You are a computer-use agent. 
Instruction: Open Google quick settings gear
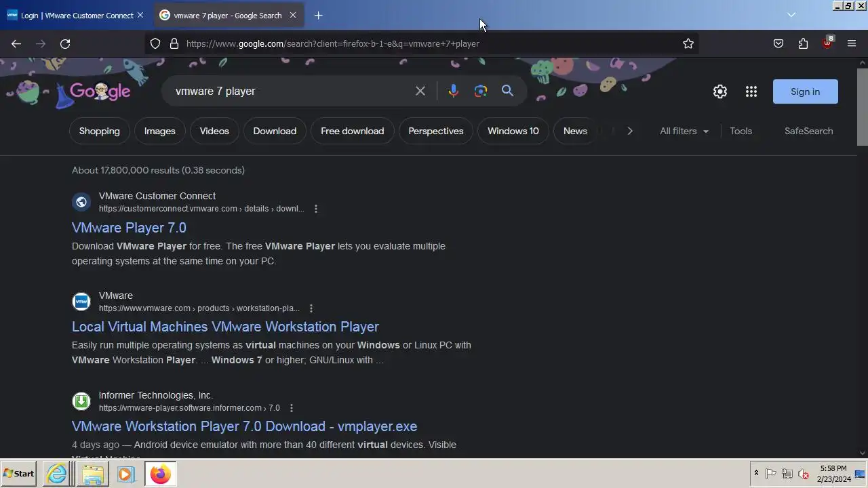(720, 91)
